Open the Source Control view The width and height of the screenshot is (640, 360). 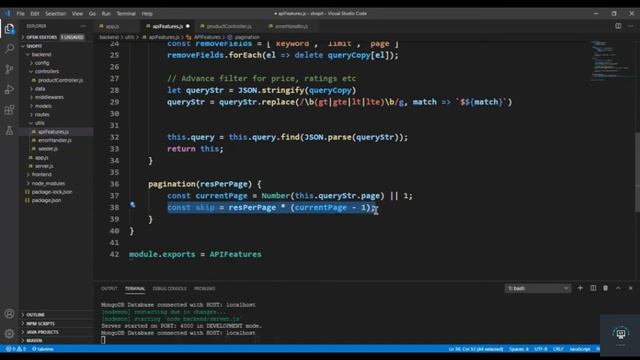[9, 69]
